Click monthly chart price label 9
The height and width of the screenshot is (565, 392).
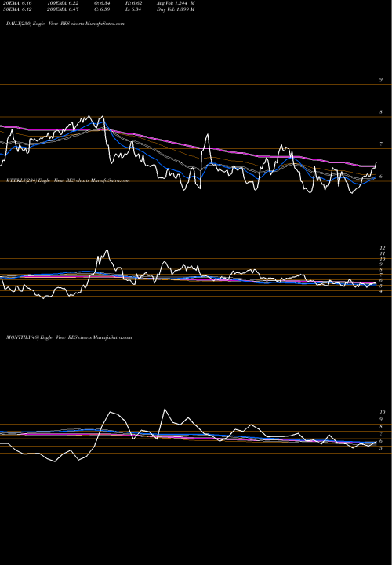(381, 419)
